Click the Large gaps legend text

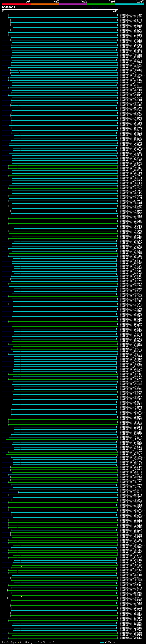pos(28,642)
